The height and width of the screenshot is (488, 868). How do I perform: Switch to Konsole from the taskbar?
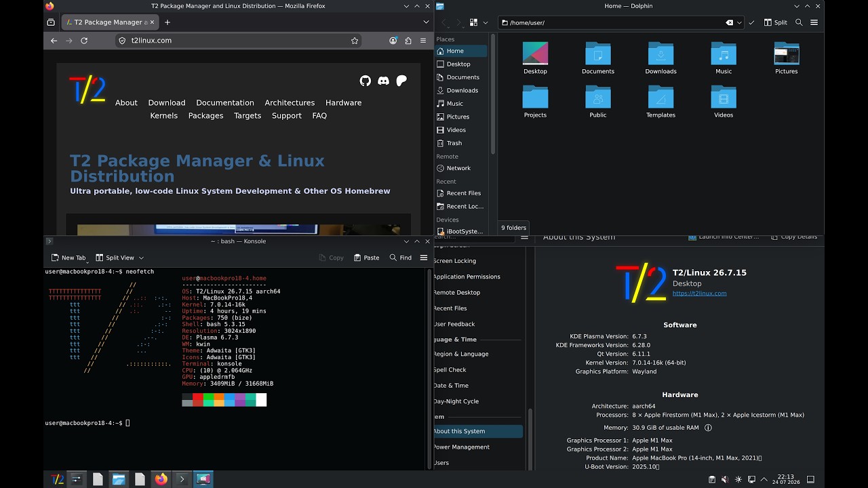tap(182, 479)
